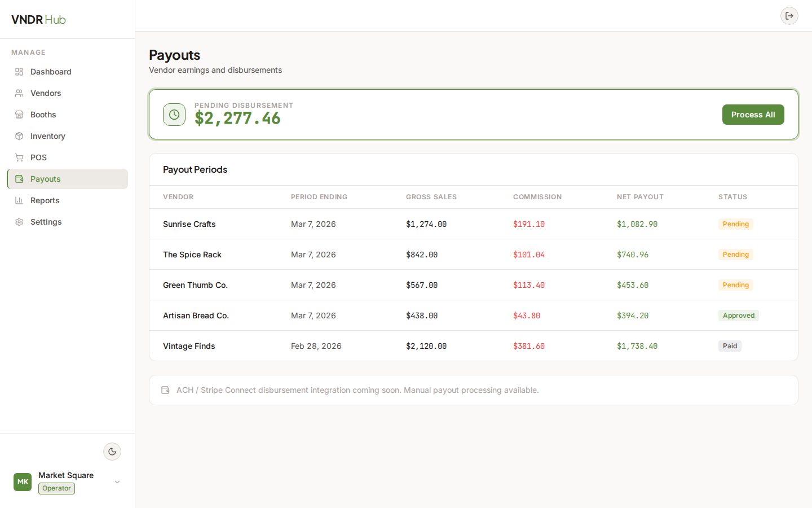Click the clock icon beside Pending Disbursement
Viewport: 812px width, 508px height.
coord(174,115)
